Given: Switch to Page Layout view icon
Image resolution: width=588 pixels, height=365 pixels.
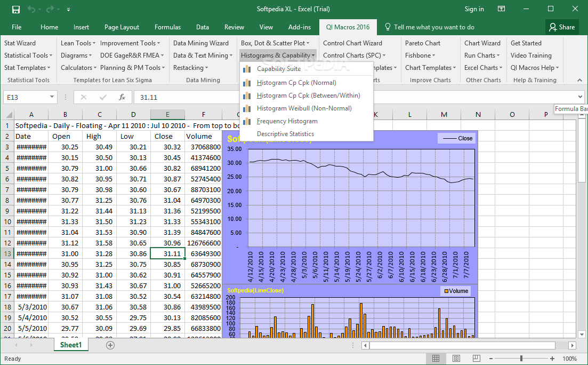Looking at the screenshot, I should 455,359.
